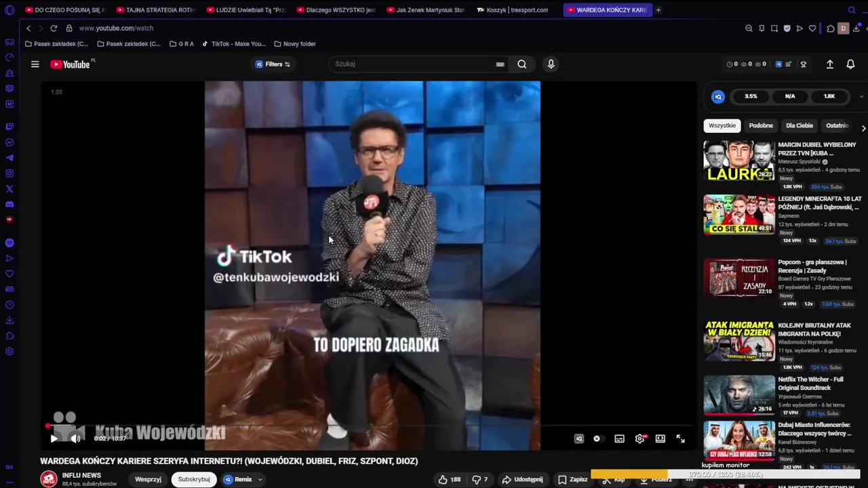Open Discord in the sidebar

coord(9,205)
